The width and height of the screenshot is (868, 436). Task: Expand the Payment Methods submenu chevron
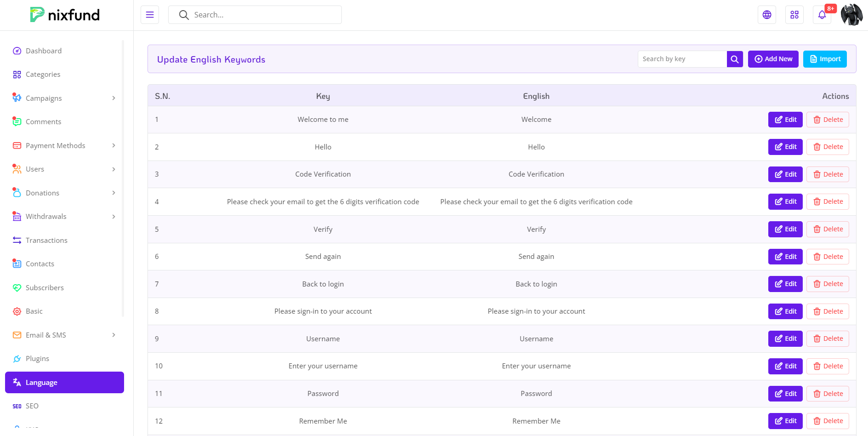[x=113, y=145]
